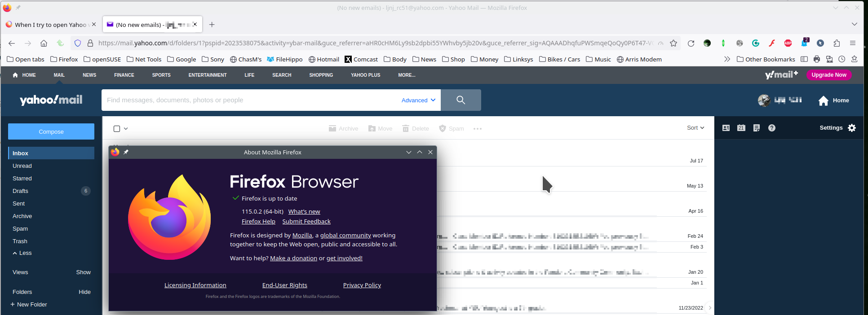Run search with the magnifier button
Viewport: 868px width, 315px height.
point(461,100)
